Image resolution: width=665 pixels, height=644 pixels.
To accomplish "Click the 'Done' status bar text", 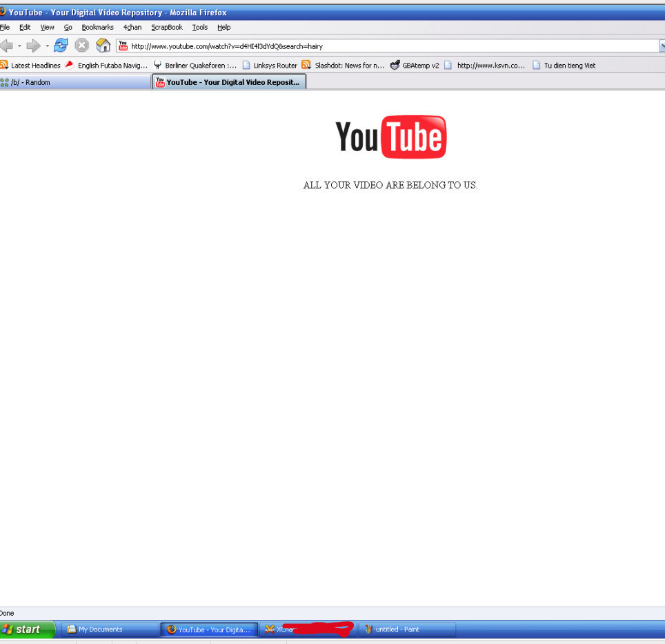I will coord(7,613).
